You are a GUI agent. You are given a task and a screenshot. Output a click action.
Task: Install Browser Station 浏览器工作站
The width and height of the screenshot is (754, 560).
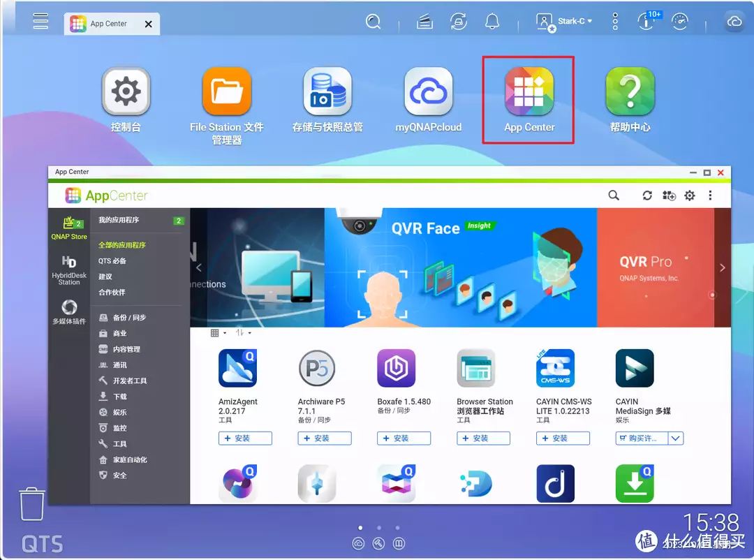pos(483,439)
